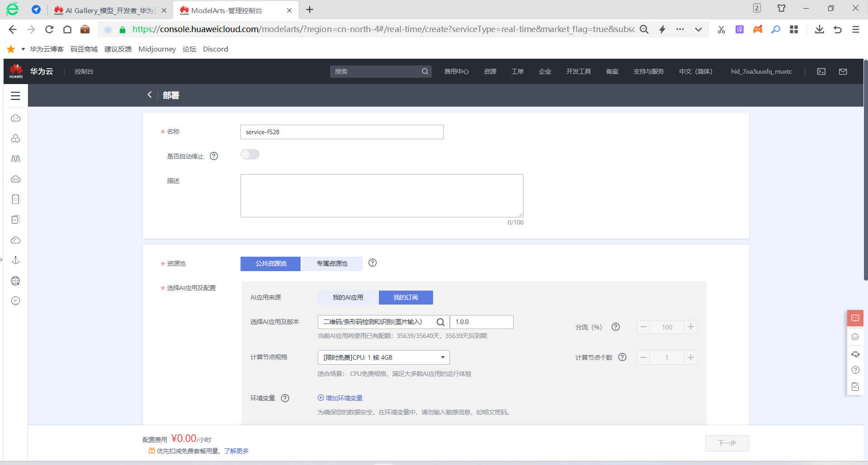Open the Discord bookmark
This screenshot has width=868, height=465.
[x=216, y=49]
